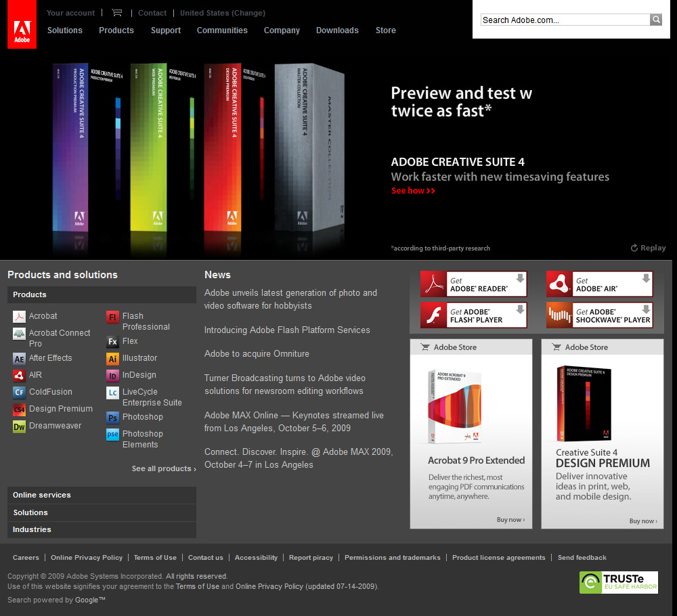
Task: Open the Support menu
Action: coord(166,30)
